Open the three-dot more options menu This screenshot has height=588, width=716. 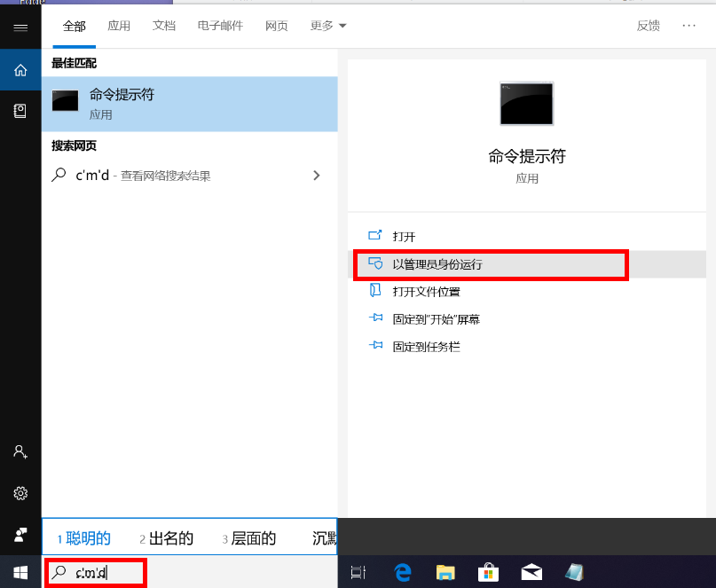[689, 26]
